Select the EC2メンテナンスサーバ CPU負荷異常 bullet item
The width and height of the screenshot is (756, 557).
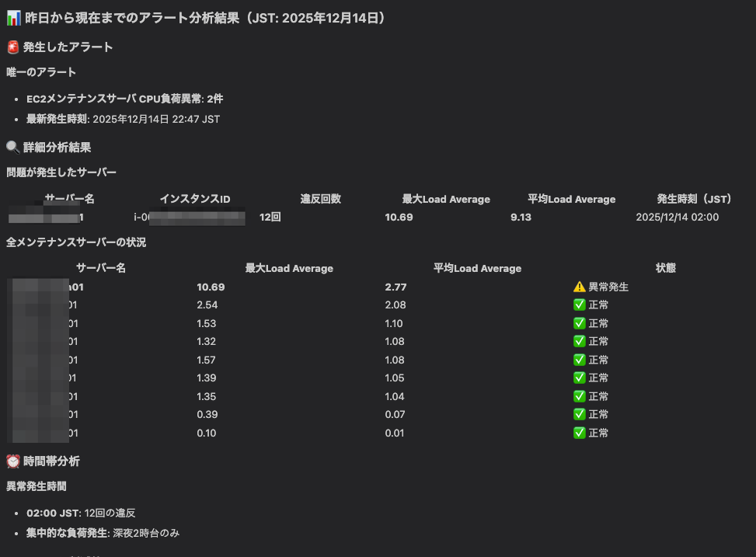click(124, 99)
